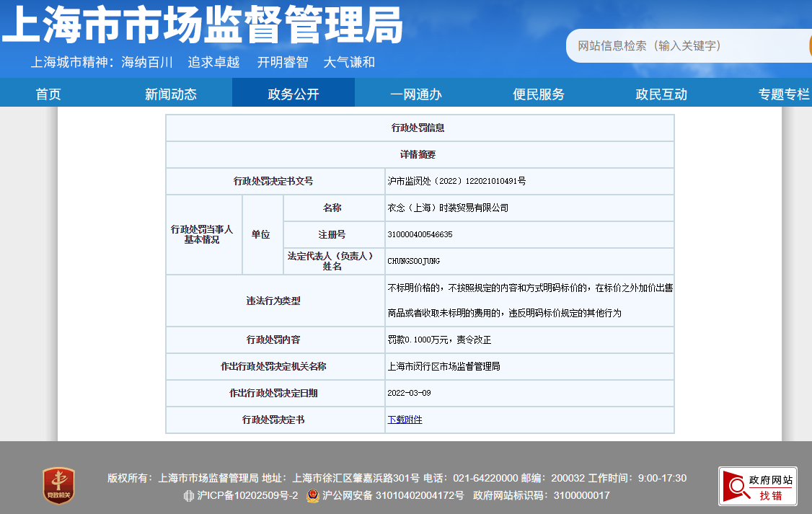Click the violation description starting 不标明价格的
812x514 pixels.
point(530,301)
